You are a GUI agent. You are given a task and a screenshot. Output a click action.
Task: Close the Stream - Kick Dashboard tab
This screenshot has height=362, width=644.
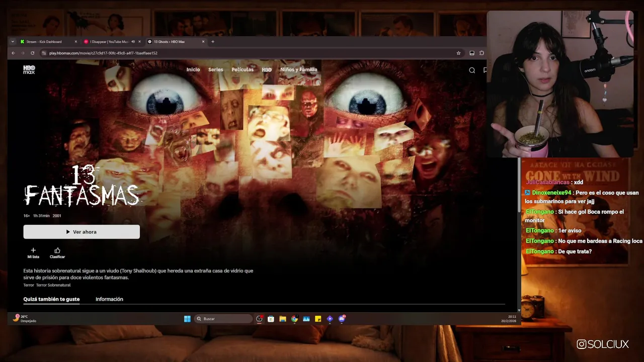coord(76,42)
